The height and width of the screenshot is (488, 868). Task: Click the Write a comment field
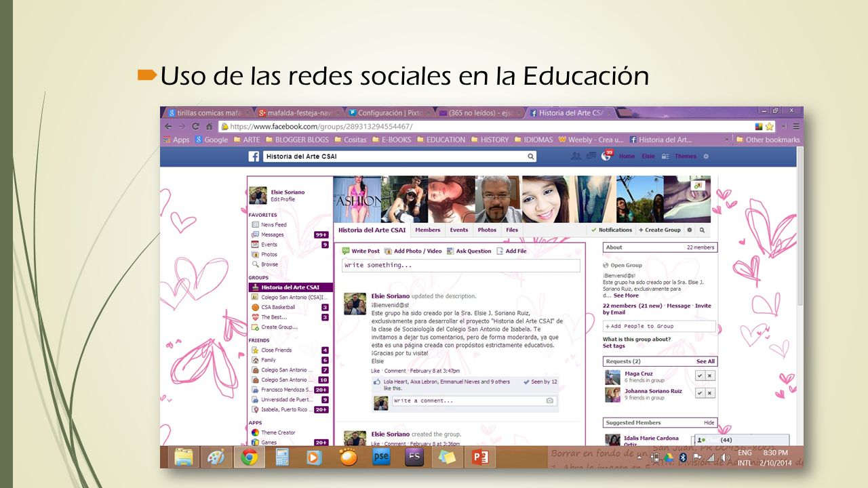tap(473, 401)
